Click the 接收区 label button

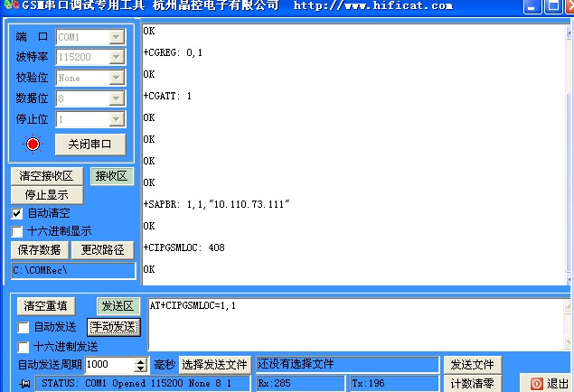pos(112,176)
